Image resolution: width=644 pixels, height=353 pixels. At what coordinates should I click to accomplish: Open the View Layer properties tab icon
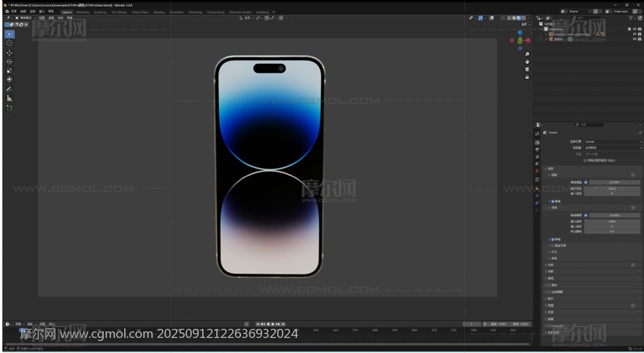tap(537, 157)
